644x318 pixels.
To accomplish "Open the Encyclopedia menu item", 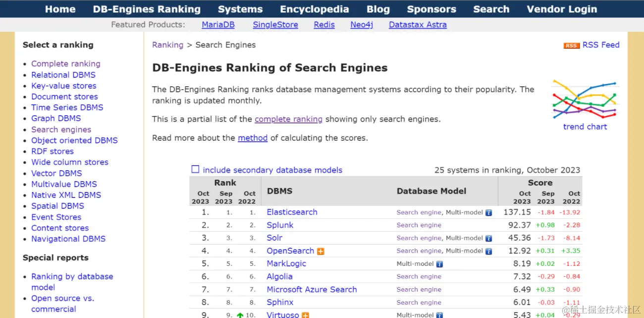I will 315,9.
